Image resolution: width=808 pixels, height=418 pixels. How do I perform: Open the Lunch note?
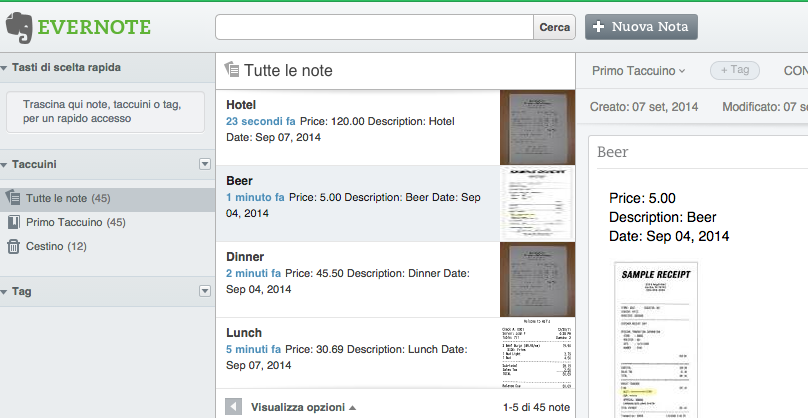[x=358, y=353]
